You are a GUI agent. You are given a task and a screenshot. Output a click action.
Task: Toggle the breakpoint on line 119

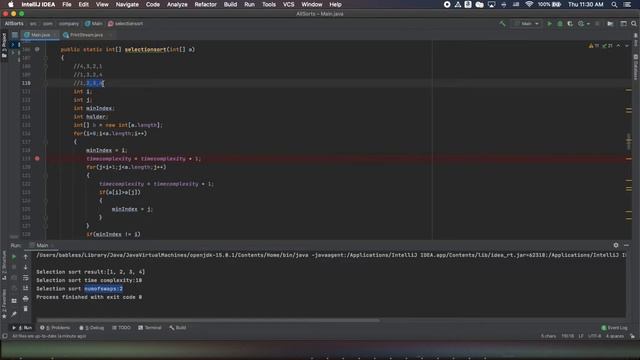coord(37,158)
